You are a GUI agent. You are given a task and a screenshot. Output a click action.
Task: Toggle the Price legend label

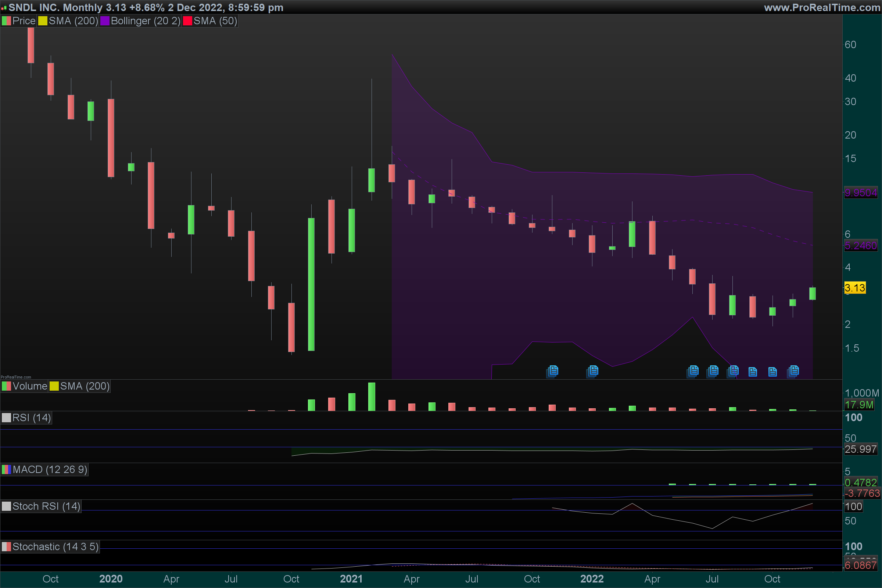pyautogui.click(x=24, y=21)
